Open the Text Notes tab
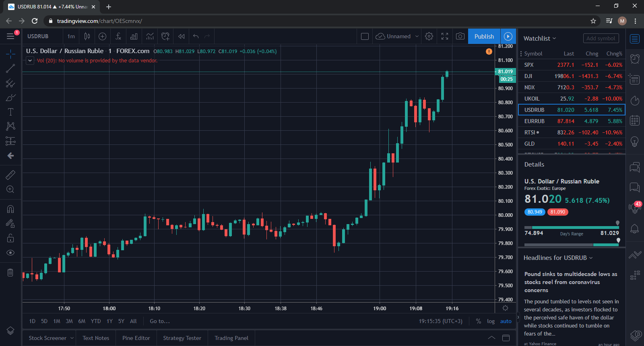This screenshot has height=346, width=644. [x=96, y=338]
